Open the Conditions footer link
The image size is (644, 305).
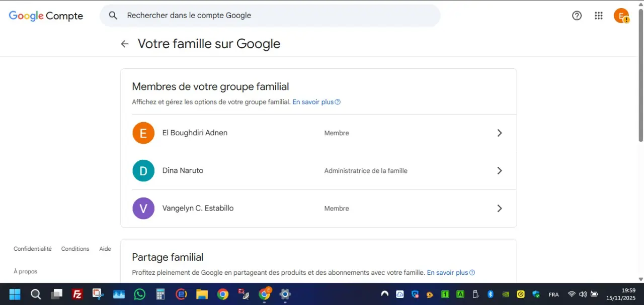[x=75, y=249]
